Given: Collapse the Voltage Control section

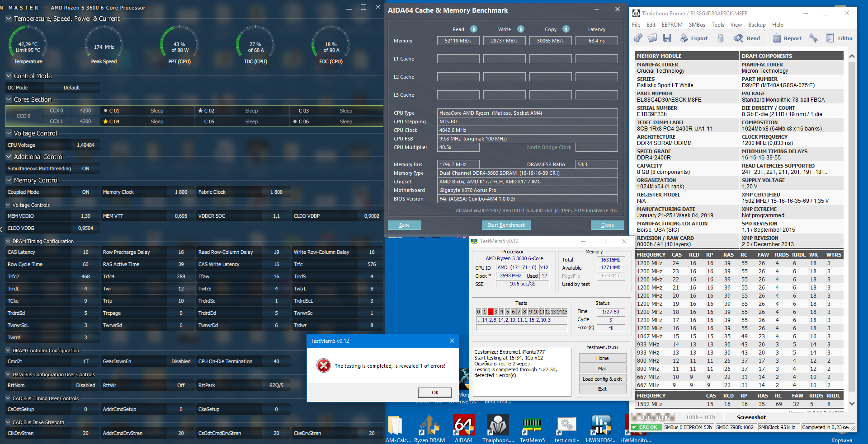Looking at the screenshot, I should (9, 133).
